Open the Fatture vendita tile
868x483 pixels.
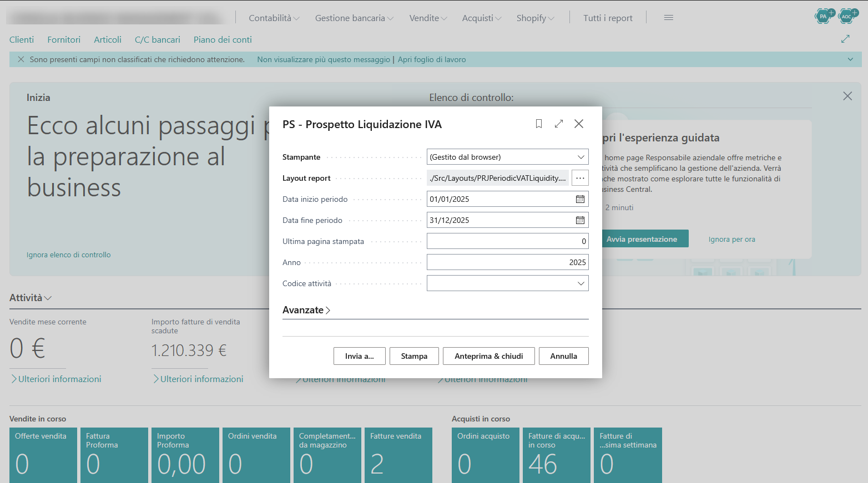click(398, 455)
